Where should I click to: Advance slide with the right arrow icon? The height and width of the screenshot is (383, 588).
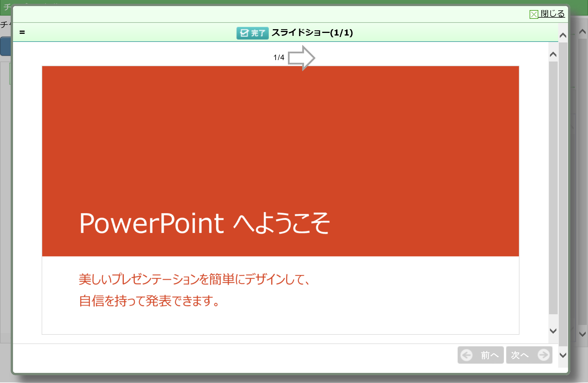click(x=302, y=58)
